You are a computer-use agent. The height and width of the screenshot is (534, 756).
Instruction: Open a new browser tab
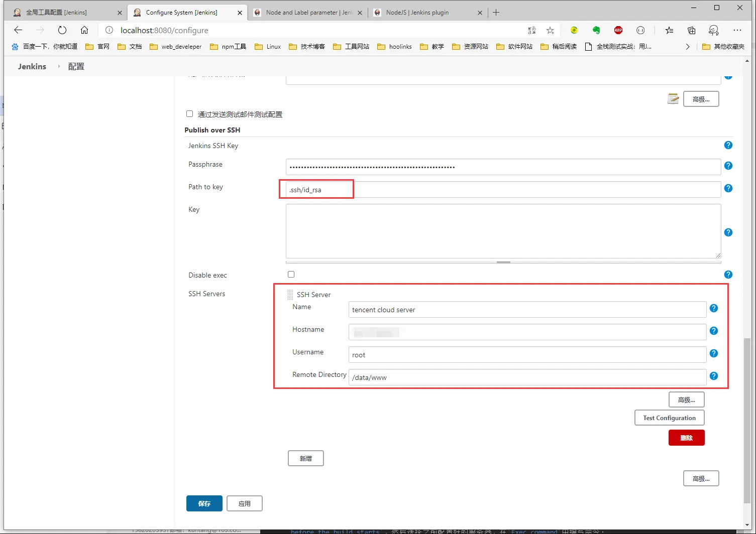[x=496, y=13]
